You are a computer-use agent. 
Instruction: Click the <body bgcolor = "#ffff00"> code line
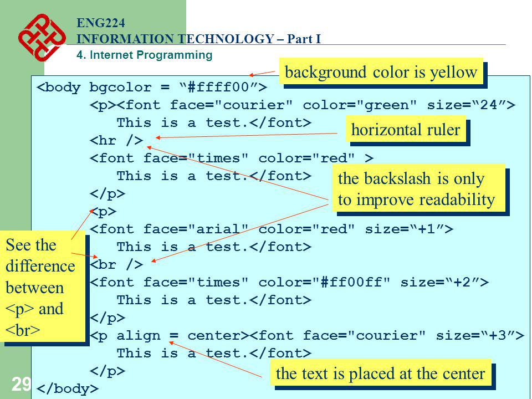[152, 87]
